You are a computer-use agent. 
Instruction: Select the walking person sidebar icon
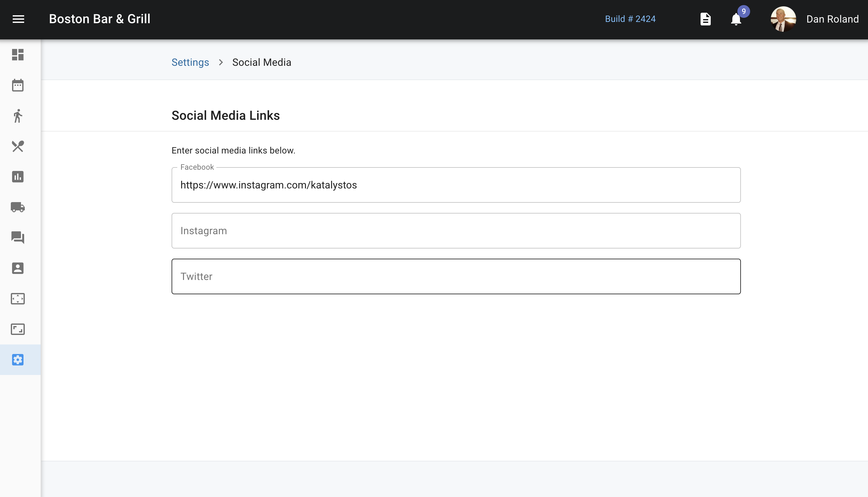[18, 116]
